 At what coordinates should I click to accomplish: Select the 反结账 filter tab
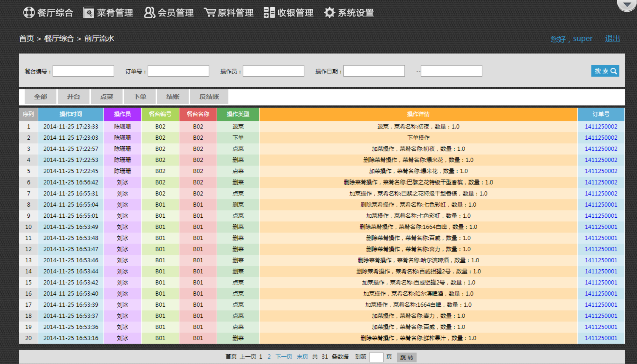(209, 97)
